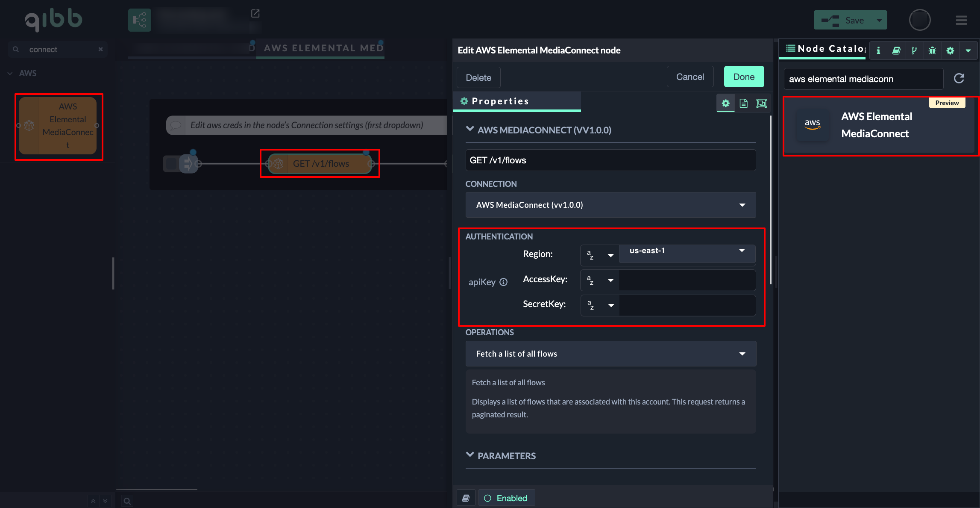Click the refresh catalog icon

(959, 78)
